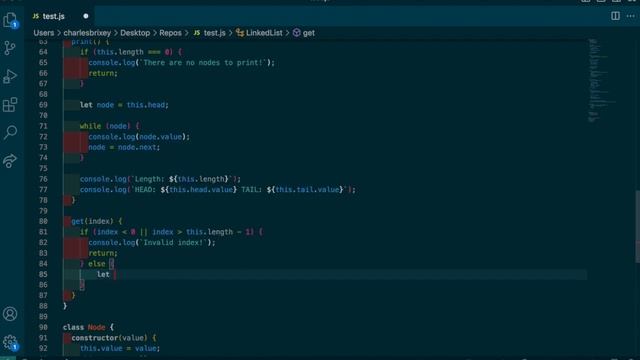Click 'node = node.next;' on line 73

(124, 147)
